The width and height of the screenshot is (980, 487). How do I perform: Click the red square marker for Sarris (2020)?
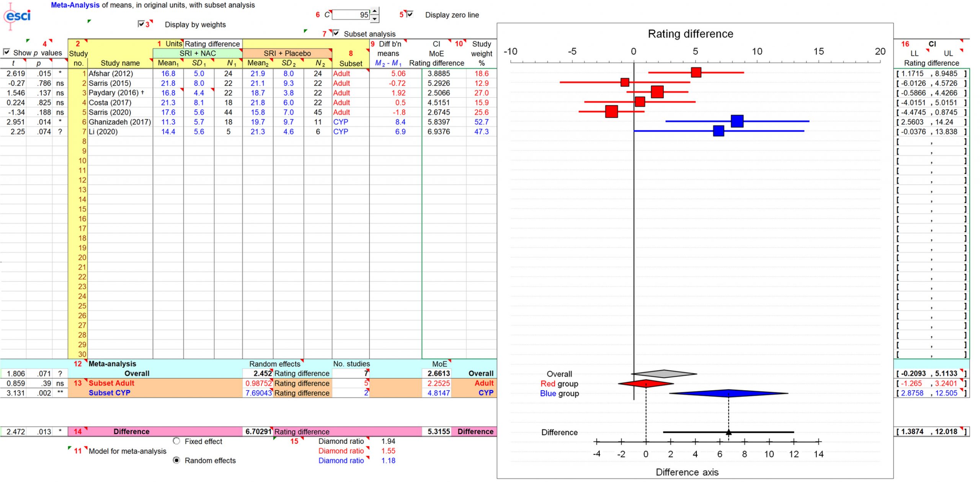(611, 111)
